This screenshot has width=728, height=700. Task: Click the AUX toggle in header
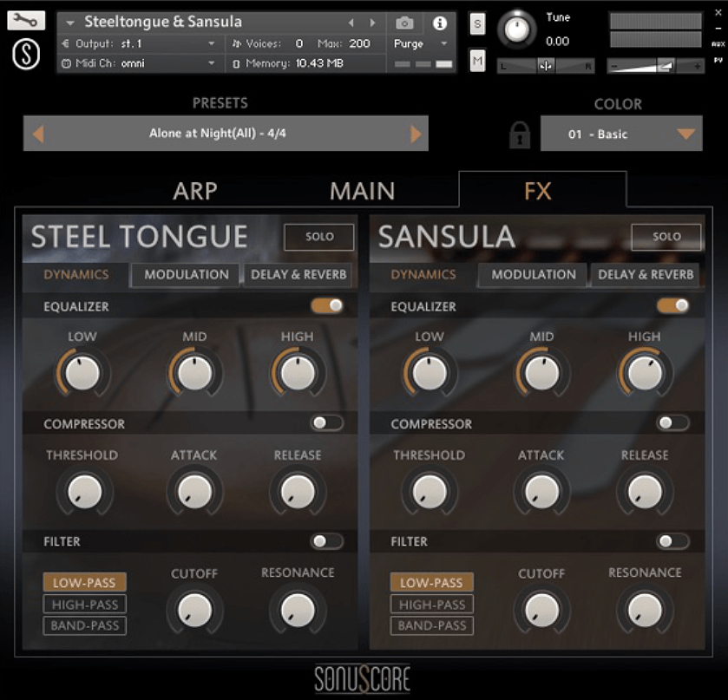(x=718, y=44)
